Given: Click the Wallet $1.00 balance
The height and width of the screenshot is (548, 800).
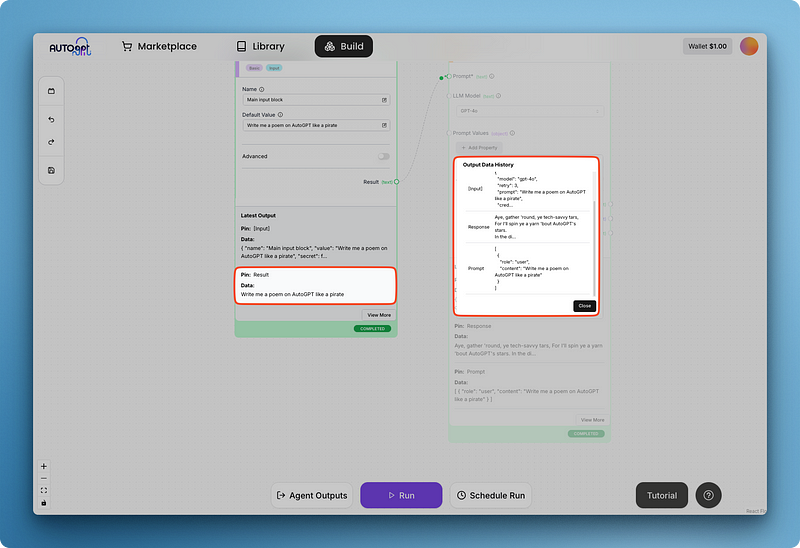Looking at the screenshot, I should click(x=707, y=46).
